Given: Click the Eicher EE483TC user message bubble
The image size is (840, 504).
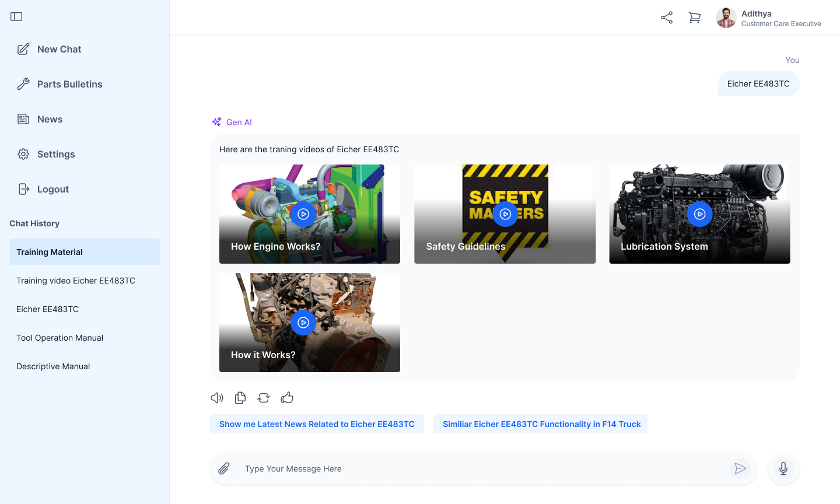Looking at the screenshot, I should (758, 83).
